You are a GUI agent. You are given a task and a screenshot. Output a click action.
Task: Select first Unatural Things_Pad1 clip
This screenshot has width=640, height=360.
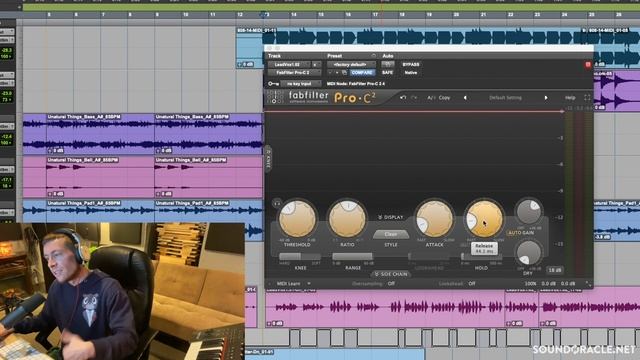pyautogui.click(x=100, y=211)
